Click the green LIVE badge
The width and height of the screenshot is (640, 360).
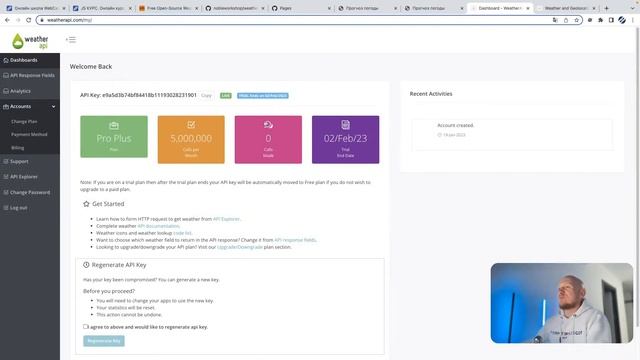tap(226, 96)
